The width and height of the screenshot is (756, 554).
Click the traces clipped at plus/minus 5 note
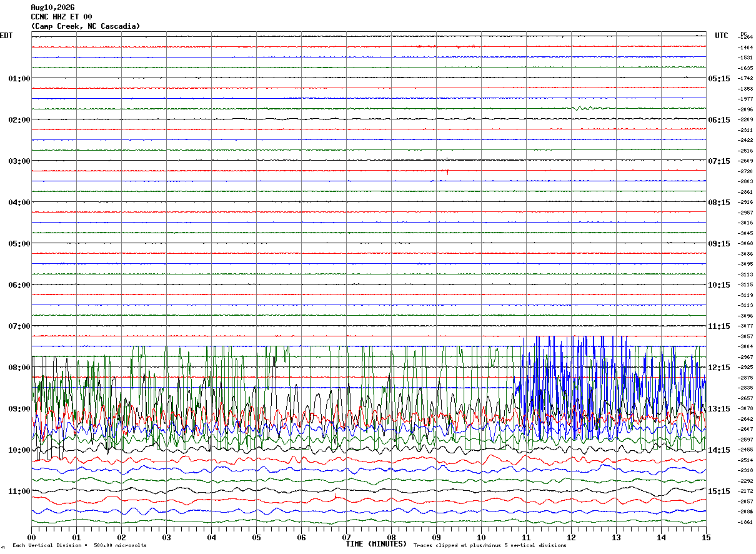tap(490, 546)
